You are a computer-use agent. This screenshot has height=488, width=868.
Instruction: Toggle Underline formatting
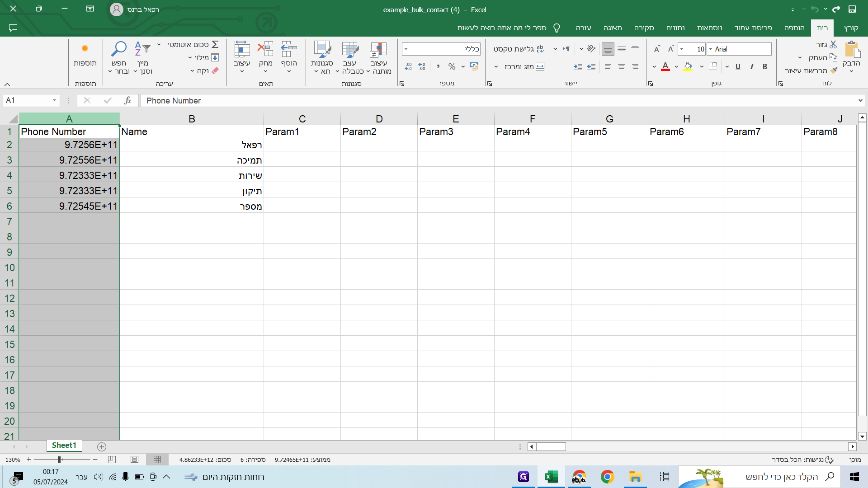tap(738, 66)
